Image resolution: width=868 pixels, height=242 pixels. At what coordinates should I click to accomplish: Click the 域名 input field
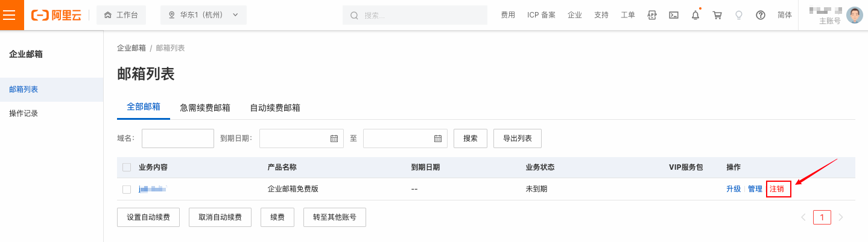(178, 138)
